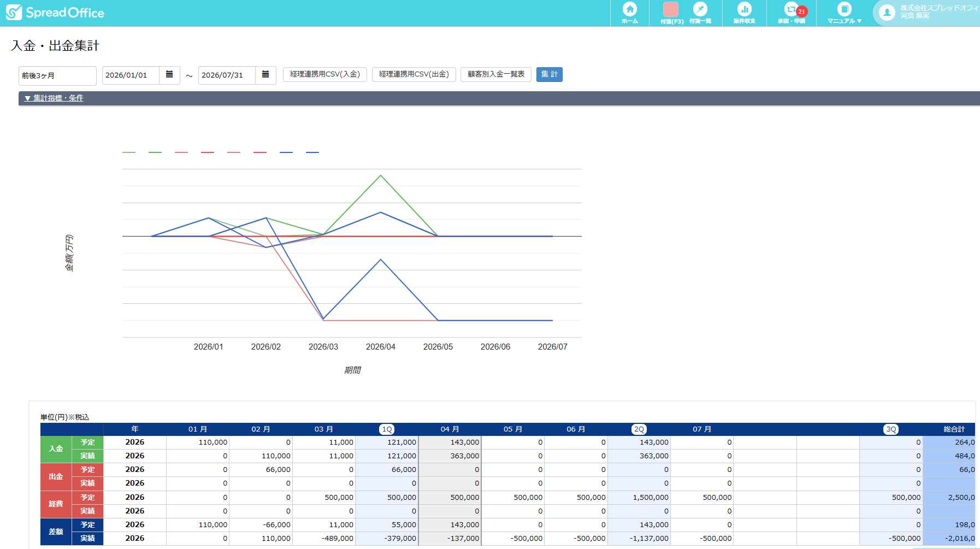
Task: Open the 顧客別入金一覧表 report
Action: pyautogui.click(x=495, y=74)
